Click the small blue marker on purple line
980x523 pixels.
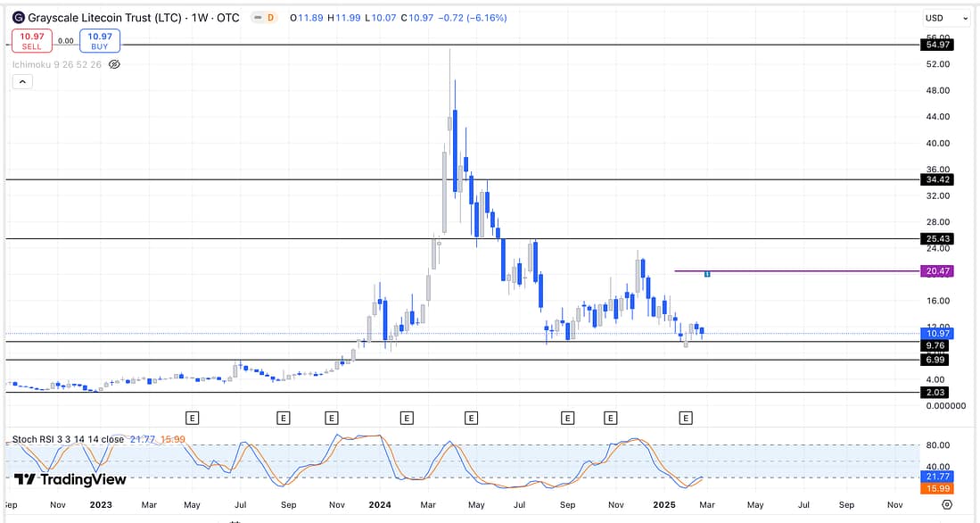[x=707, y=273]
